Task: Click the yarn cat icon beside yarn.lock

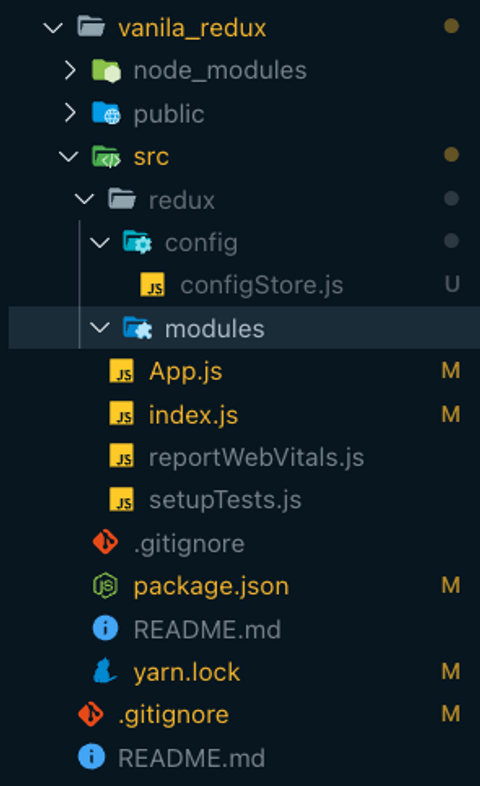Action: point(105,671)
